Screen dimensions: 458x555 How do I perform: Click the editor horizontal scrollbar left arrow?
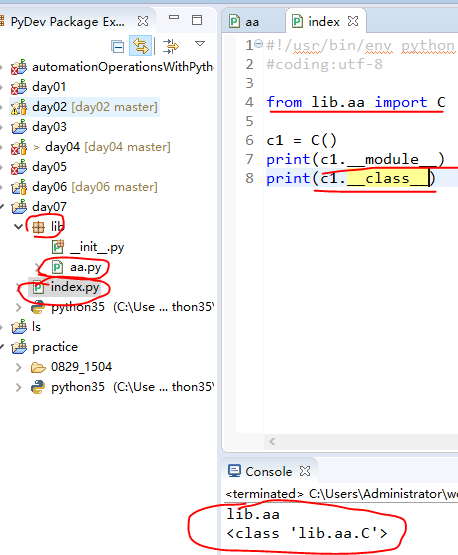click(x=272, y=441)
